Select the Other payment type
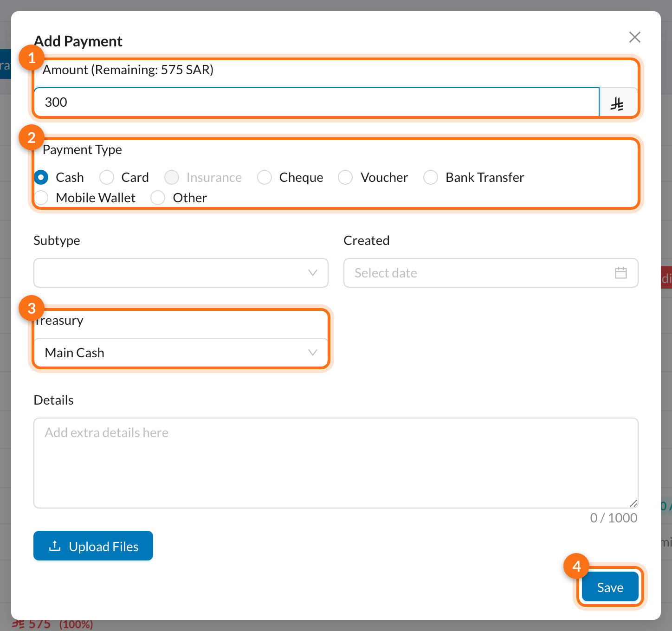672x631 pixels. [179, 198]
